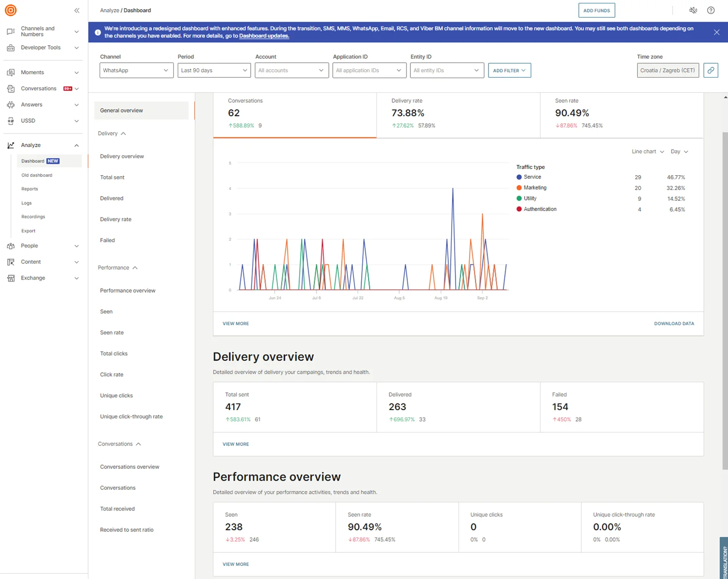Open the Period Last 90 days dropdown
This screenshot has width=728, height=579.
[x=214, y=70]
